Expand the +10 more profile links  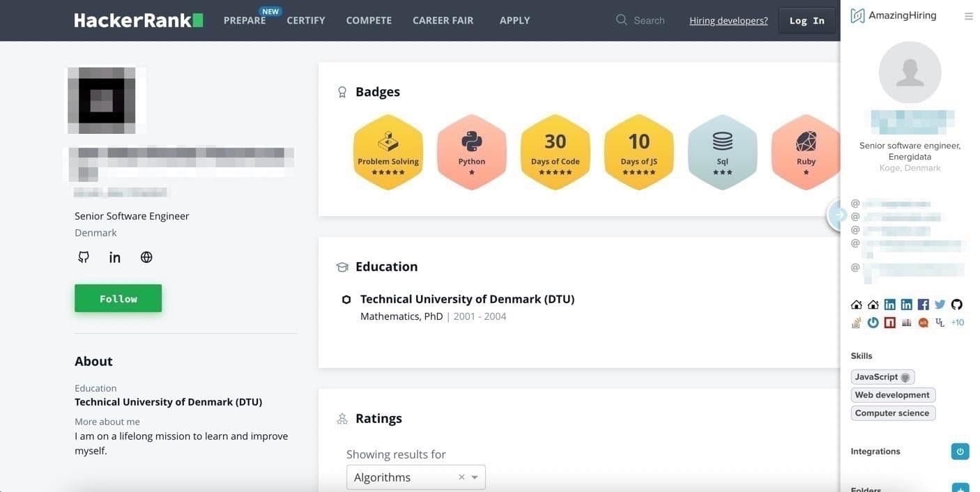958,323
